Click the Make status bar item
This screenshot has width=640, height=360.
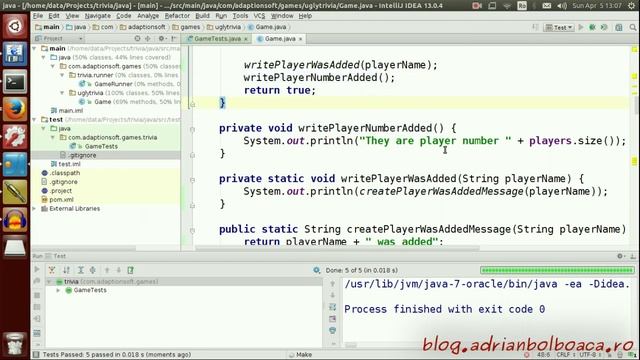tap(300, 355)
